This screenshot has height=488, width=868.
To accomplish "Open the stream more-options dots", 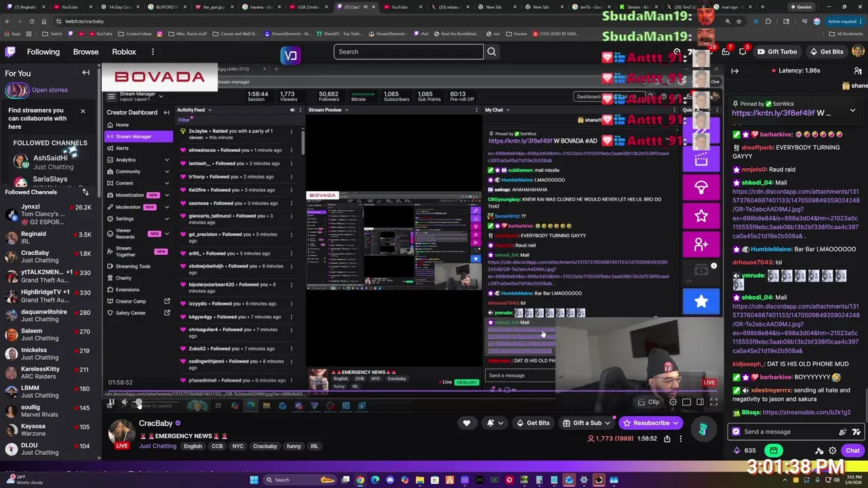I will click(x=681, y=439).
